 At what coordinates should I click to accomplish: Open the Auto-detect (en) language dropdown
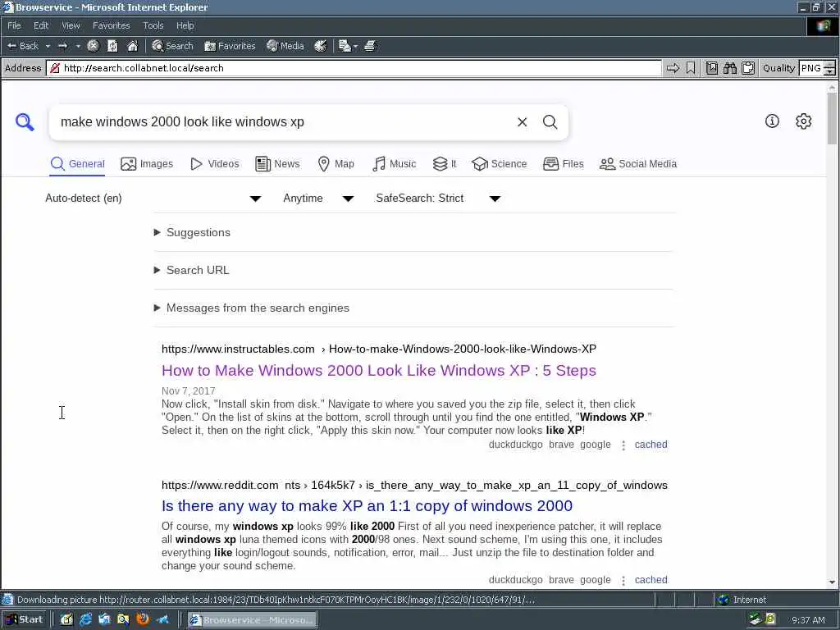pos(153,199)
